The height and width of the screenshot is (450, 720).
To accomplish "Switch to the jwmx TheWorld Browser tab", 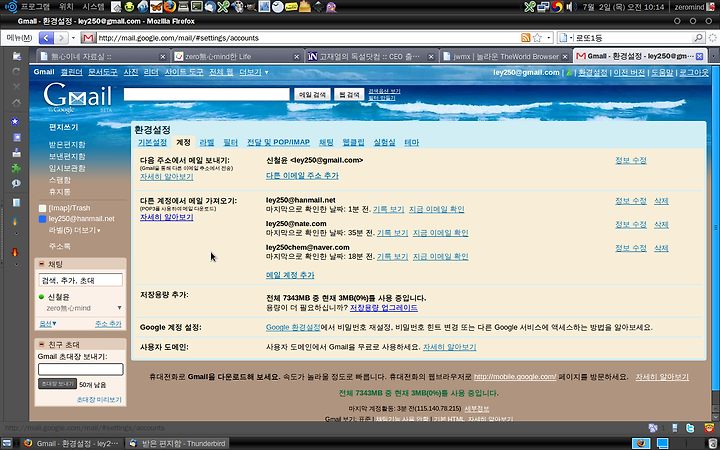I will click(506, 56).
